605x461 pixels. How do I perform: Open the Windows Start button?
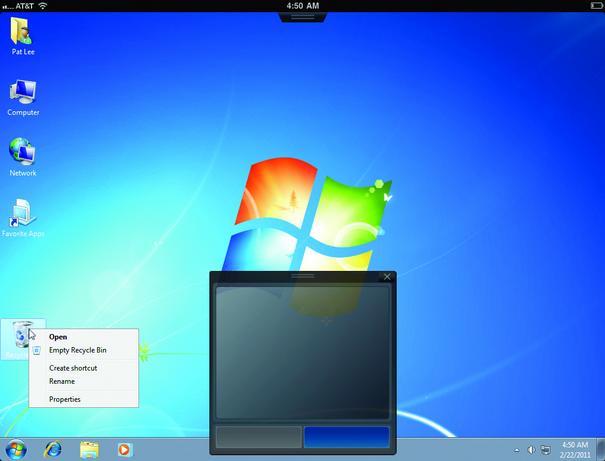point(16,449)
